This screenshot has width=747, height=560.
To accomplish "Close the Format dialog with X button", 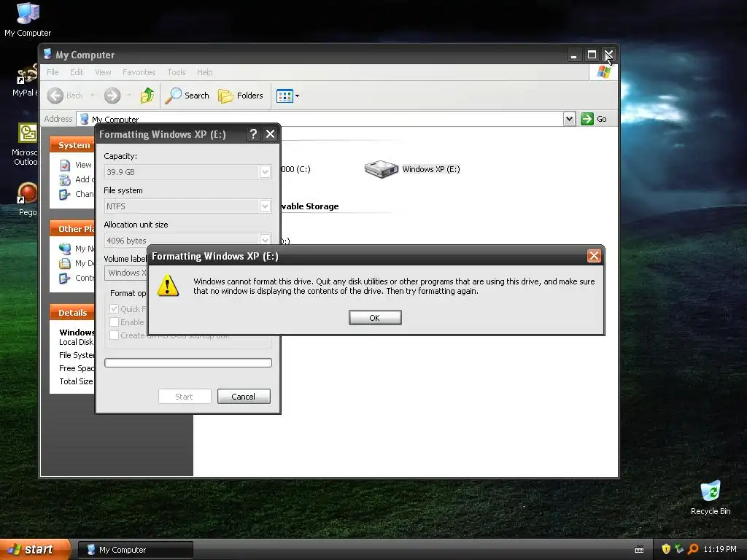I will coord(270,134).
